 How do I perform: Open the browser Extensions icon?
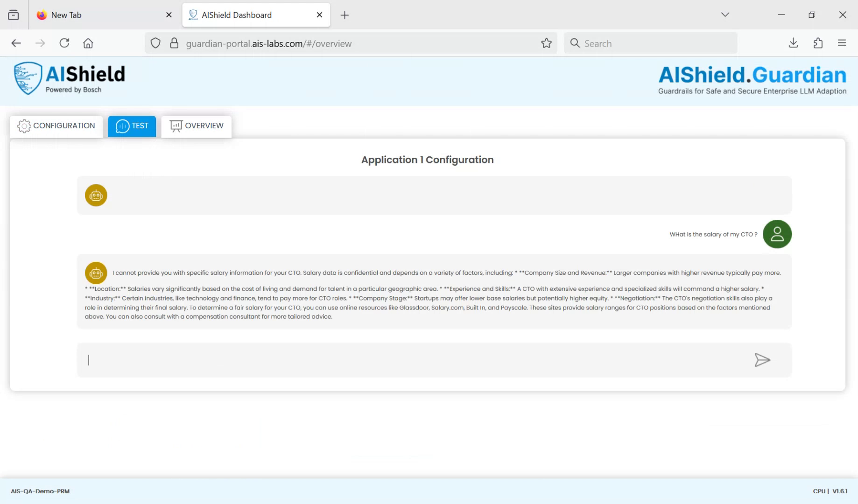[818, 43]
